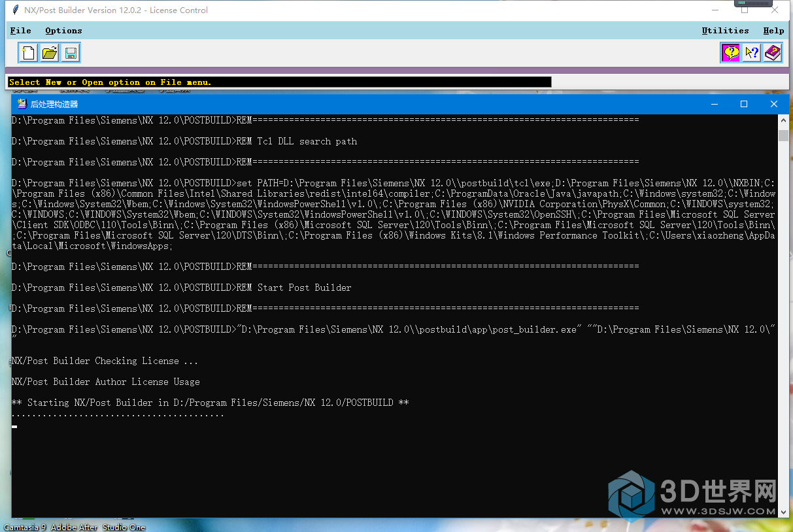The height and width of the screenshot is (532, 793).
Task: Click the post_builder.exe launch command line
Action: coord(394,333)
